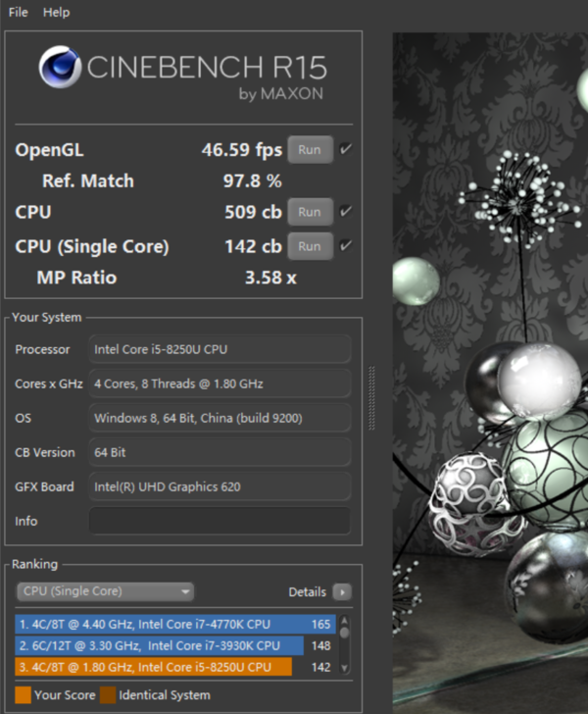Select the Processor field
Image resolution: width=588 pixels, height=714 pixels.
point(220,349)
